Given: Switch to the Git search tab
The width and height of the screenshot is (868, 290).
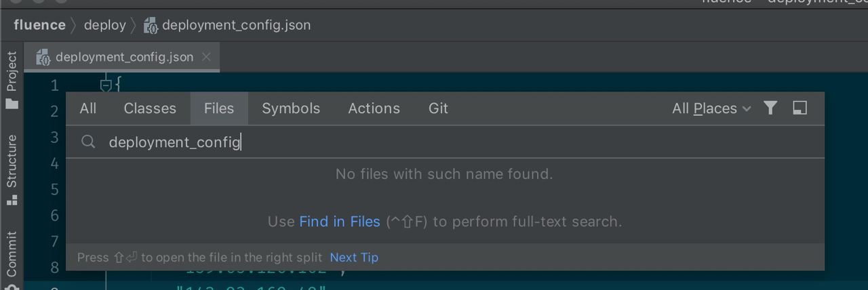Looking at the screenshot, I should [x=438, y=108].
